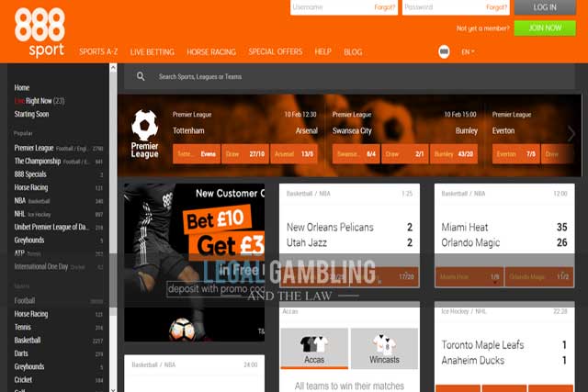Open International One Day Cricket
Viewport: 588px width, 392px height.
[x=59, y=266]
